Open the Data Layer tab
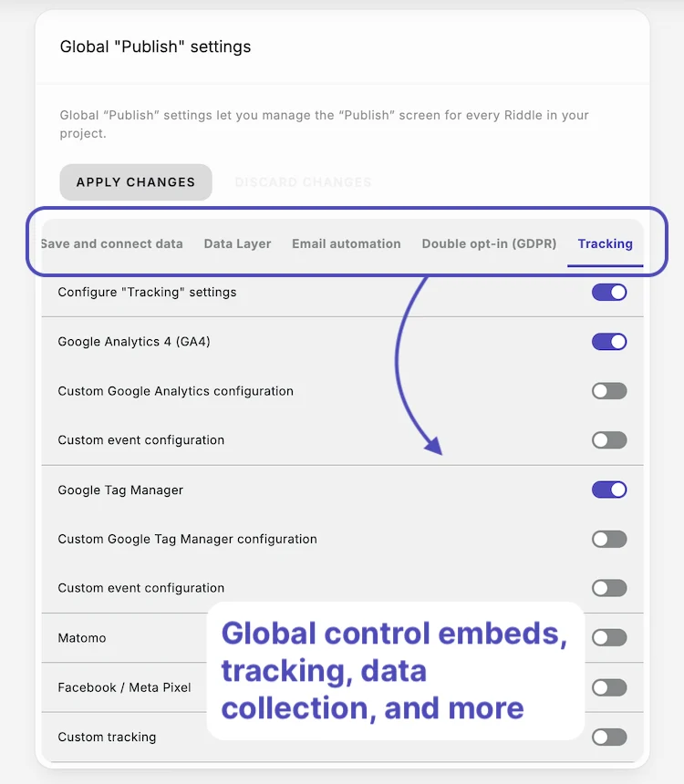Image resolution: width=684 pixels, height=784 pixels. tap(237, 243)
